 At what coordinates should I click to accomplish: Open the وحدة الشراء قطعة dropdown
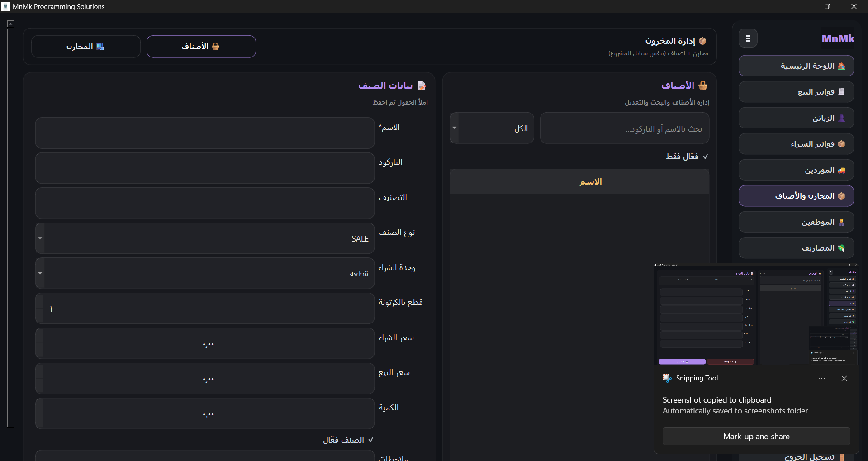pyautogui.click(x=205, y=273)
